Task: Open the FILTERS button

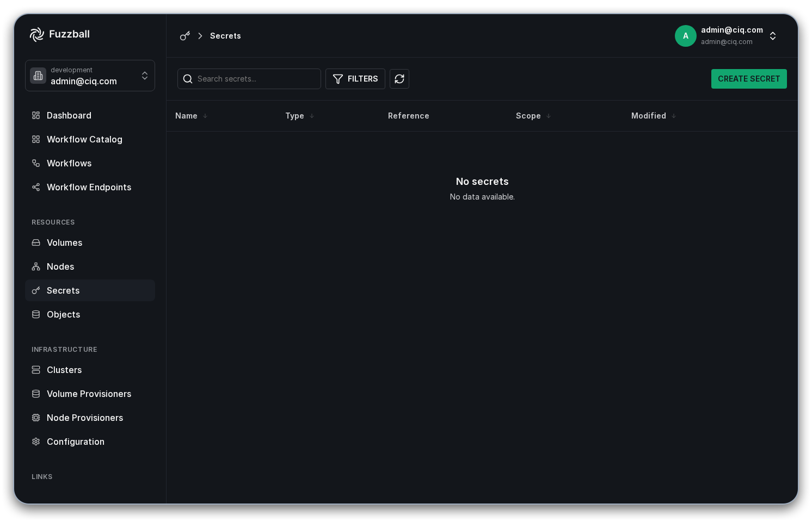Action: click(x=355, y=79)
